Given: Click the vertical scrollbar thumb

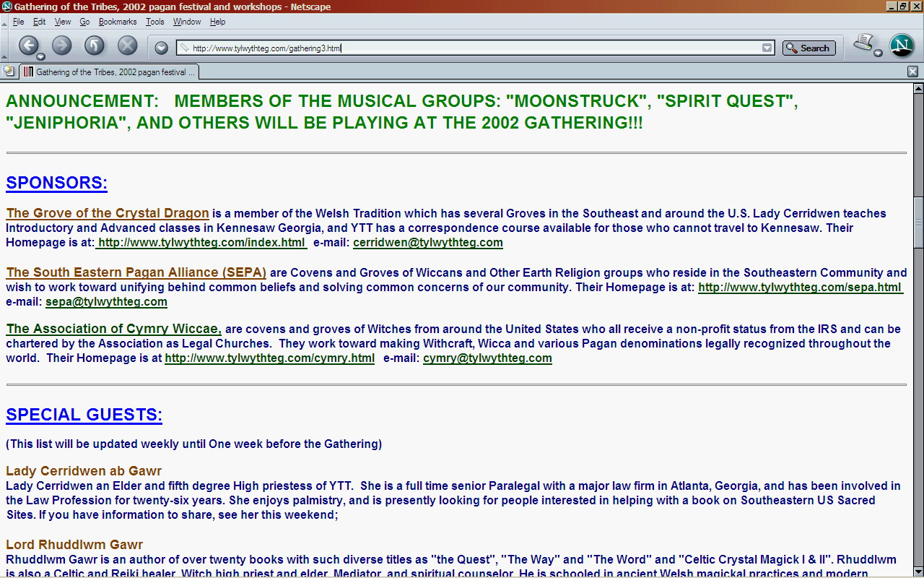Looking at the screenshot, I should tap(918, 222).
